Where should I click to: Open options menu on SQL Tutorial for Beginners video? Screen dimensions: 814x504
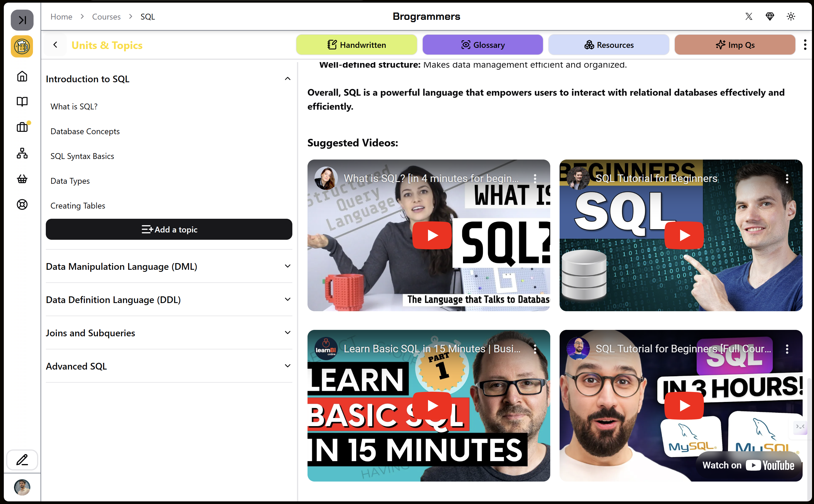point(787,179)
